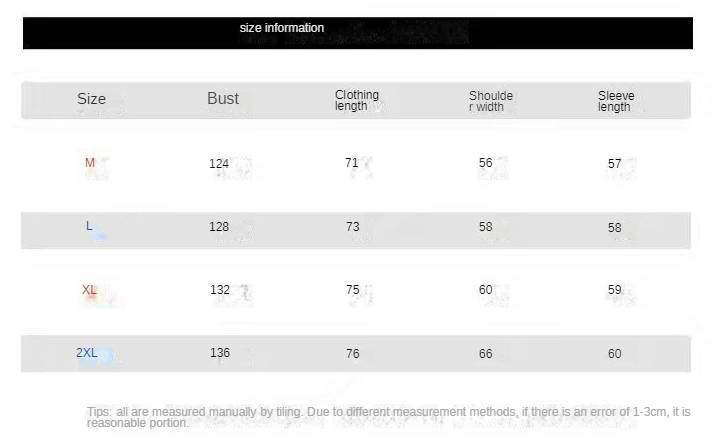Click bust value 124 in M row
722x443 pixels.
click(219, 163)
